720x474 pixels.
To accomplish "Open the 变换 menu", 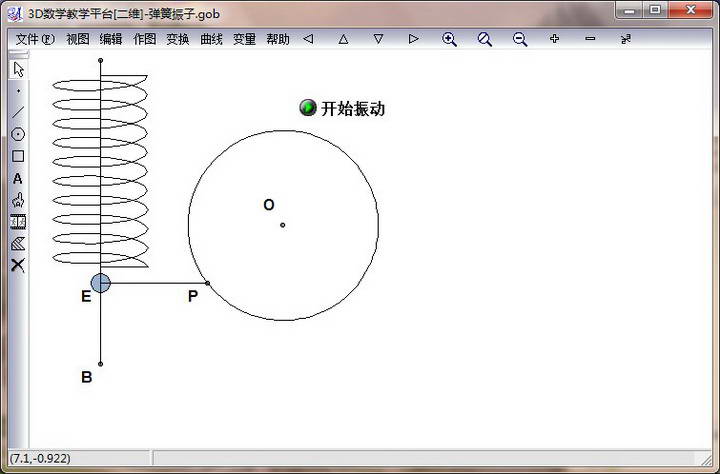I will point(178,39).
